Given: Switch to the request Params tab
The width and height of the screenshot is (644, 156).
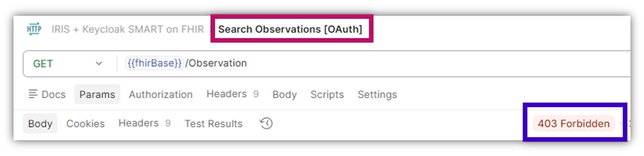Looking at the screenshot, I should 97,94.
